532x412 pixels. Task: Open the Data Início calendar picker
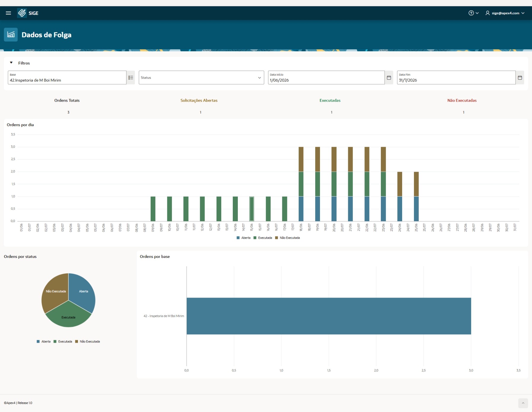pyautogui.click(x=389, y=78)
